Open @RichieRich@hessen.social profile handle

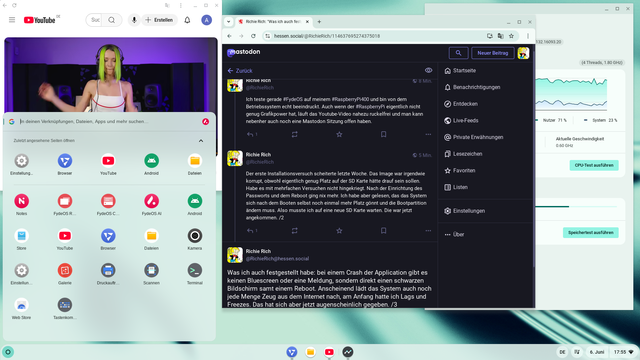[x=277, y=259]
